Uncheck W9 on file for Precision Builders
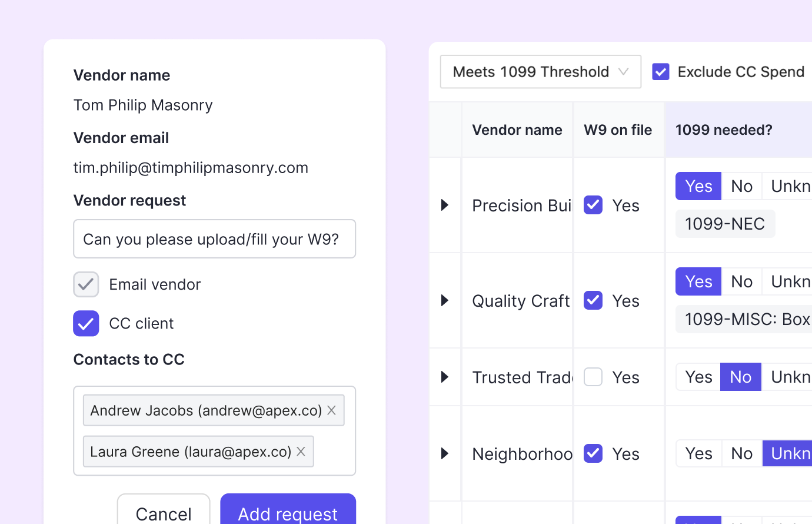 coord(593,205)
